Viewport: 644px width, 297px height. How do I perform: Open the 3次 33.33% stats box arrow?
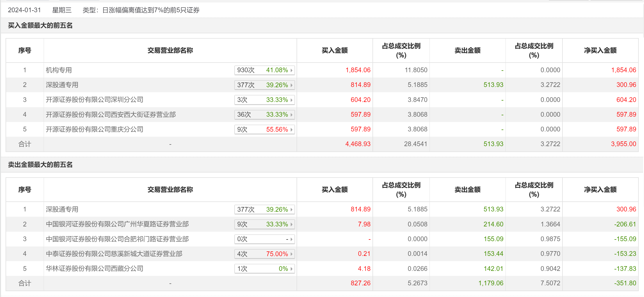point(291,100)
